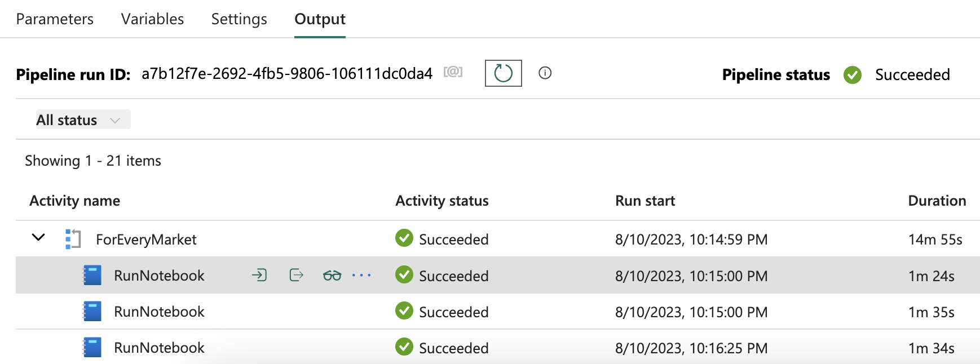Click the pipeline run ID text
The width and height of the screenshot is (980, 364).
[x=286, y=74]
